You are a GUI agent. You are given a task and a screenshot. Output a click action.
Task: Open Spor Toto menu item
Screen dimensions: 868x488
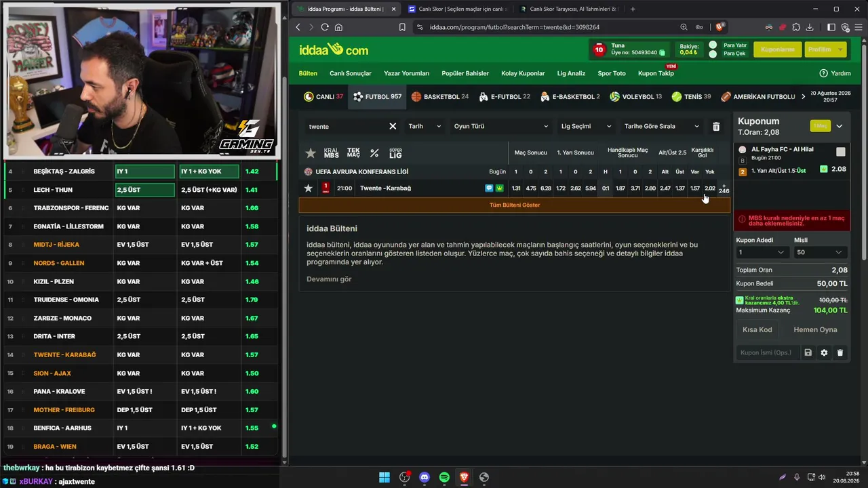(x=612, y=73)
